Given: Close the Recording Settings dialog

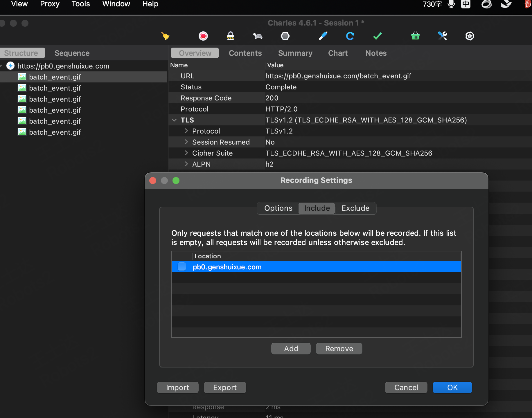Looking at the screenshot, I should (x=153, y=181).
